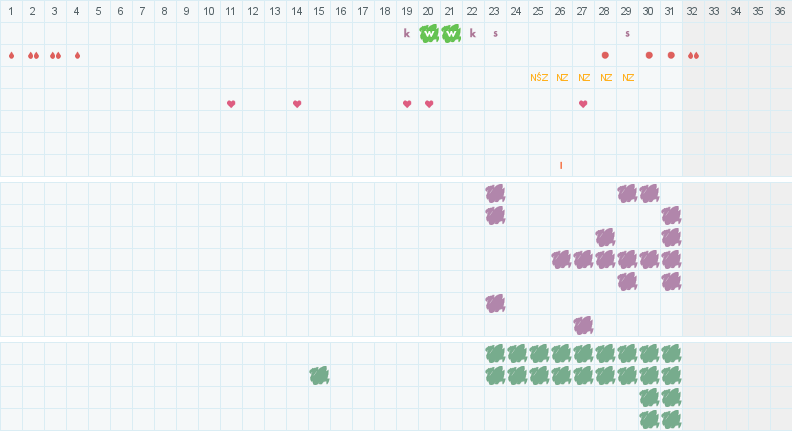Click the day 15 column header
792x431 pixels.
click(x=319, y=11)
